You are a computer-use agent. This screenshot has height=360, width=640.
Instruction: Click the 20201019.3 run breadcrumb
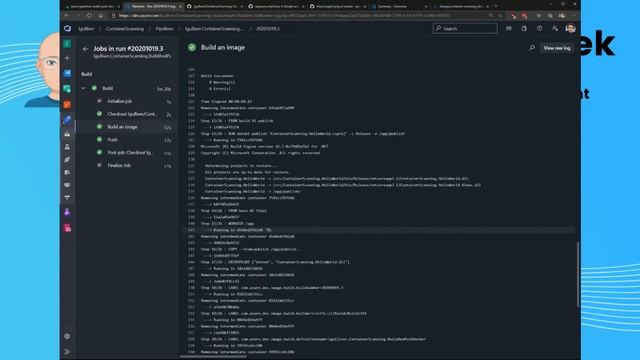pyautogui.click(x=268, y=29)
